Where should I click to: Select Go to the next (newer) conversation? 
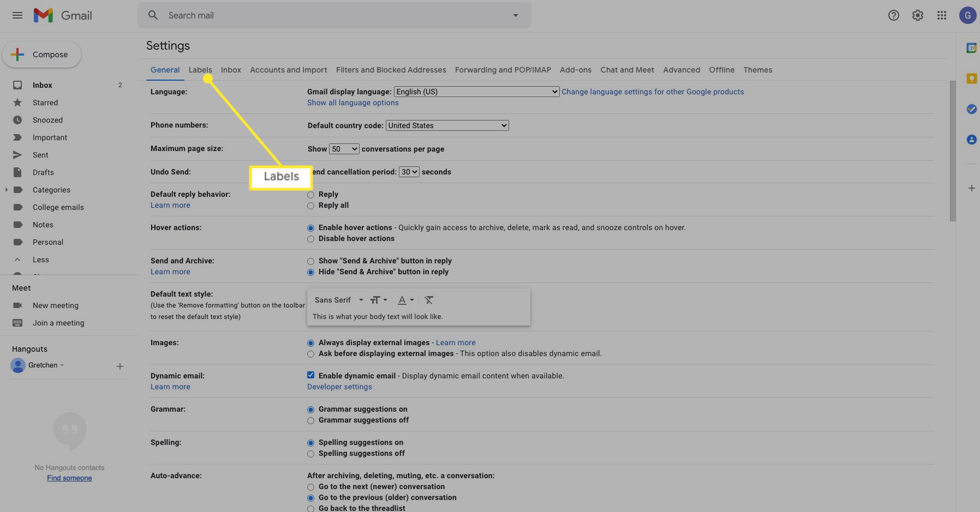[310, 487]
